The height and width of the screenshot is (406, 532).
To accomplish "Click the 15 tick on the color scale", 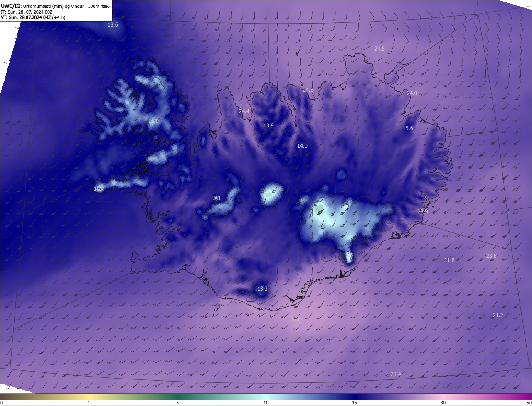I will (x=355, y=403).
